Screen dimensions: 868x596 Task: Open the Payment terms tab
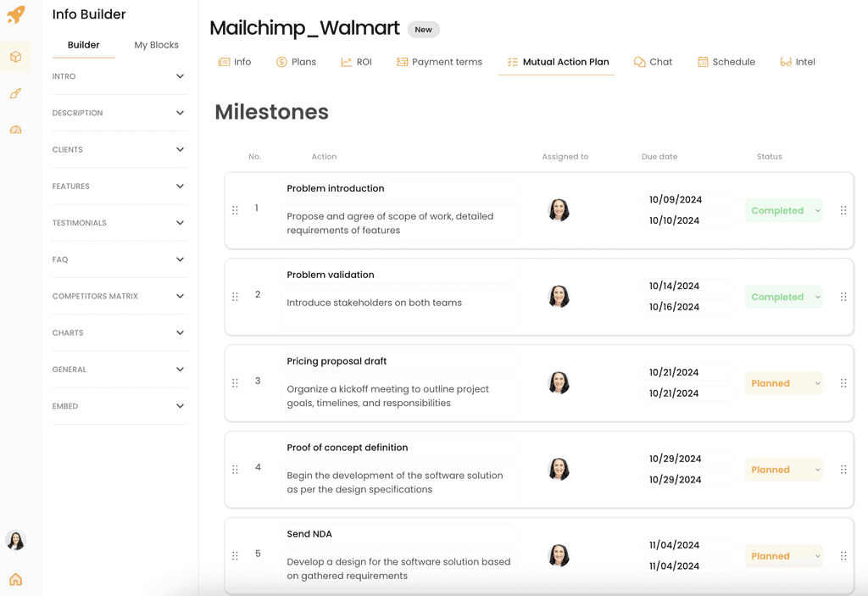[x=439, y=62]
